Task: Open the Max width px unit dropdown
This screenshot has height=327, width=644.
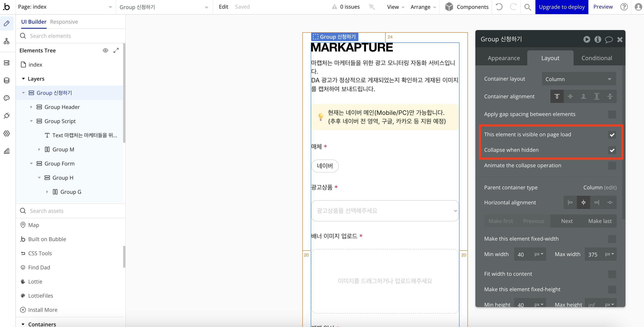Action: (x=609, y=254)
